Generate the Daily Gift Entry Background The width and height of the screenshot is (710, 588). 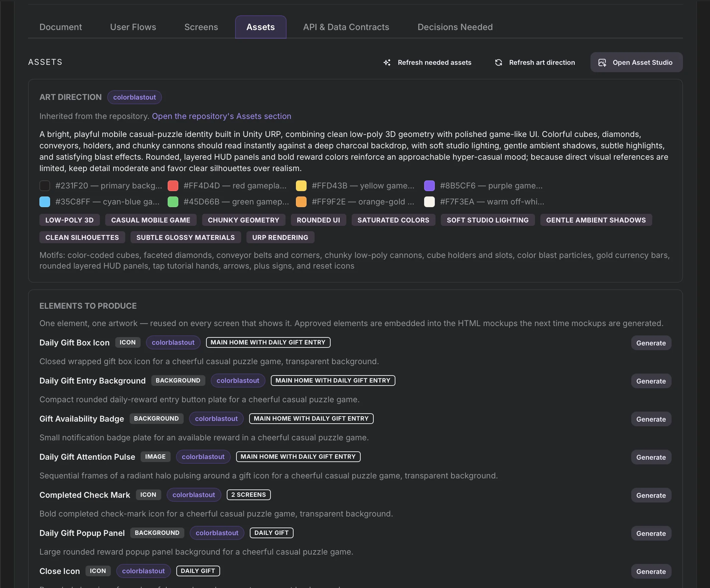[x=651, y=381]
